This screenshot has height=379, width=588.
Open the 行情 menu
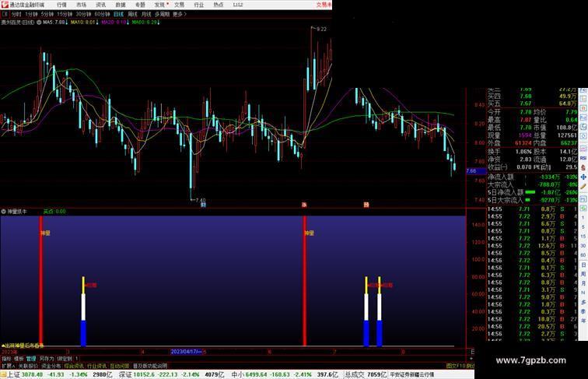pos(61,5)
